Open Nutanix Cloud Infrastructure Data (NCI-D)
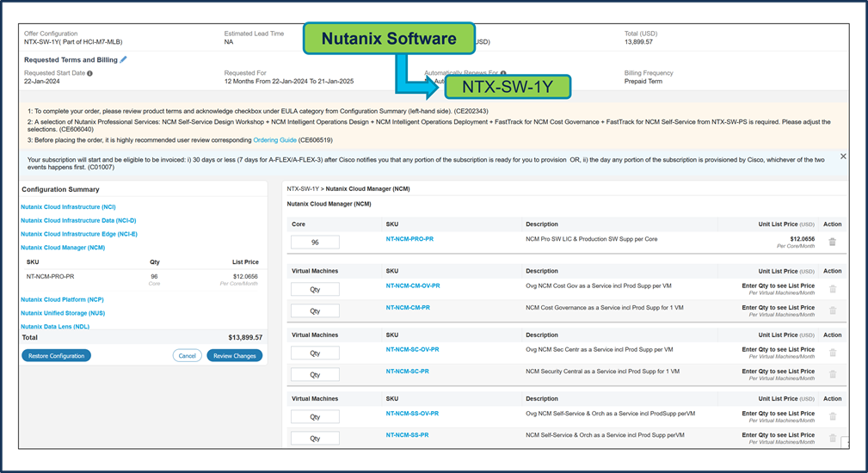This screenshot has height=473, width=868. tap(78, 220)
